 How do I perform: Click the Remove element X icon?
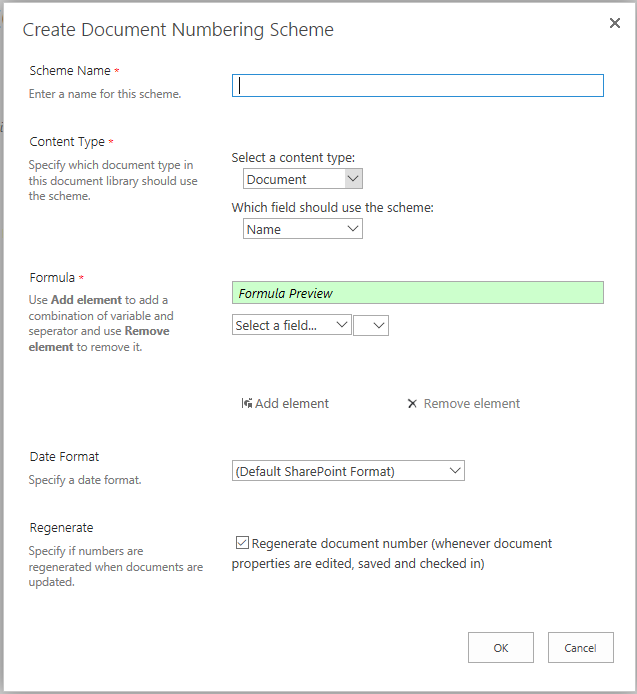point(412,404)
